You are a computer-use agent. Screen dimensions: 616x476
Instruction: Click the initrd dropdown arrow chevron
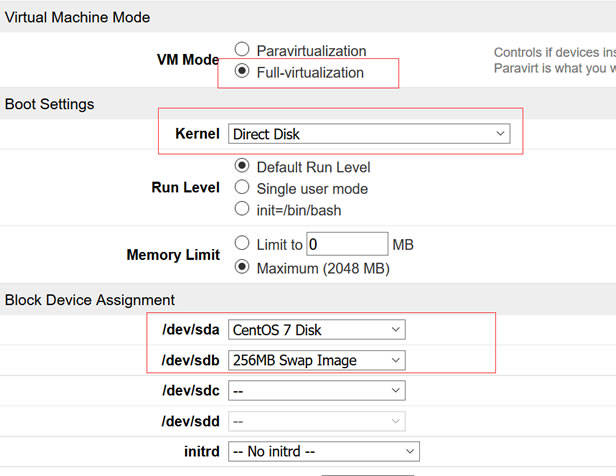tap(410, 451)
